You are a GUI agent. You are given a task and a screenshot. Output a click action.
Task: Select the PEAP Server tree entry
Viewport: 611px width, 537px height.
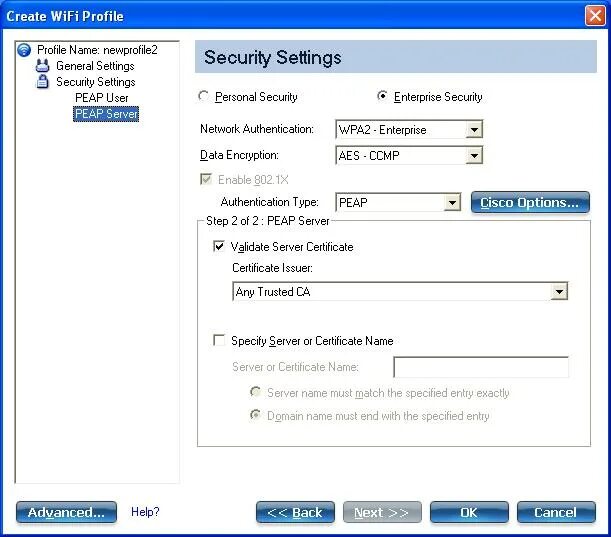106,114
